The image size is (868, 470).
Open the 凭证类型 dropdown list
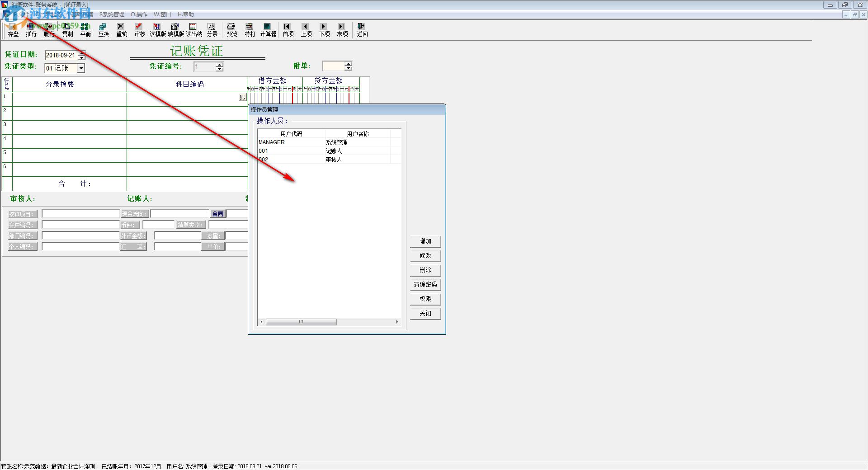[x=81, y=68]
